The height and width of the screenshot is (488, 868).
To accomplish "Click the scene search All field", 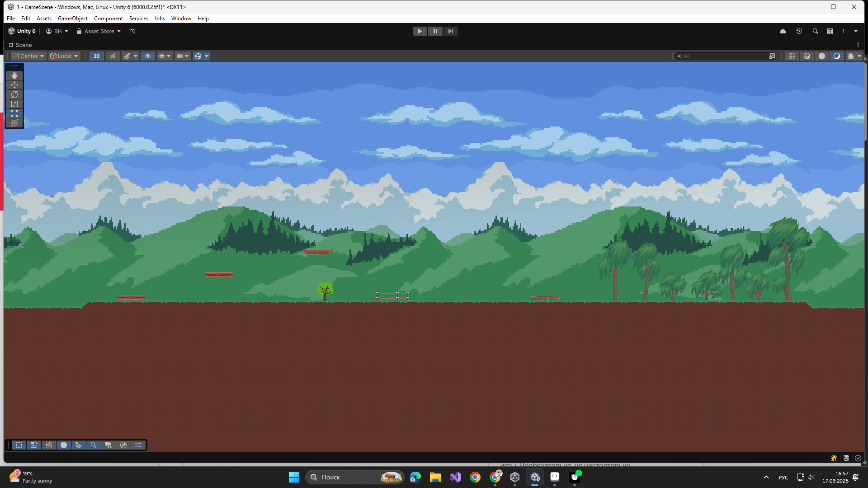I will [x=722, y=56].
